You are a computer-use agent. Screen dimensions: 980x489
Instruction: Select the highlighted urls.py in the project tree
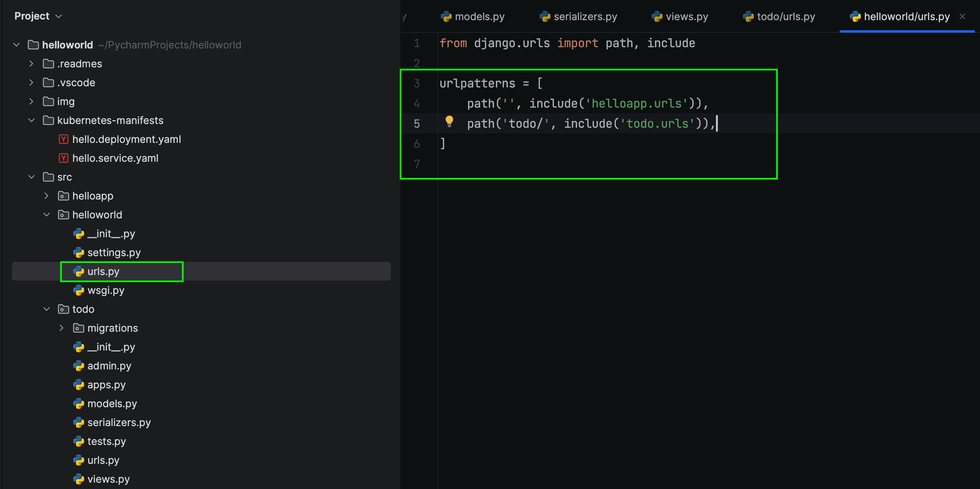pyautogui.click(x=103, y=271)
